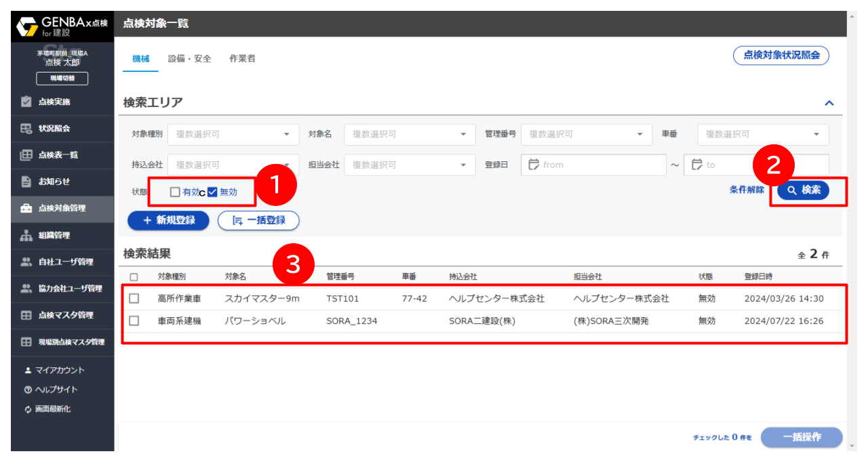
Task: Click the 画面最新化 refresh icon
Action: click(x=28, y=409)
